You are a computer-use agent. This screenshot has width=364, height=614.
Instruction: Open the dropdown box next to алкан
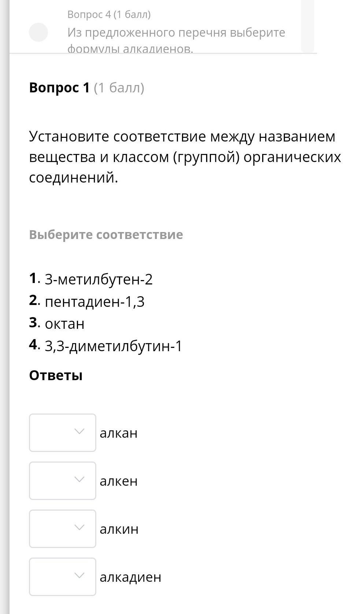pyautogui.click(x=62, y=433)
